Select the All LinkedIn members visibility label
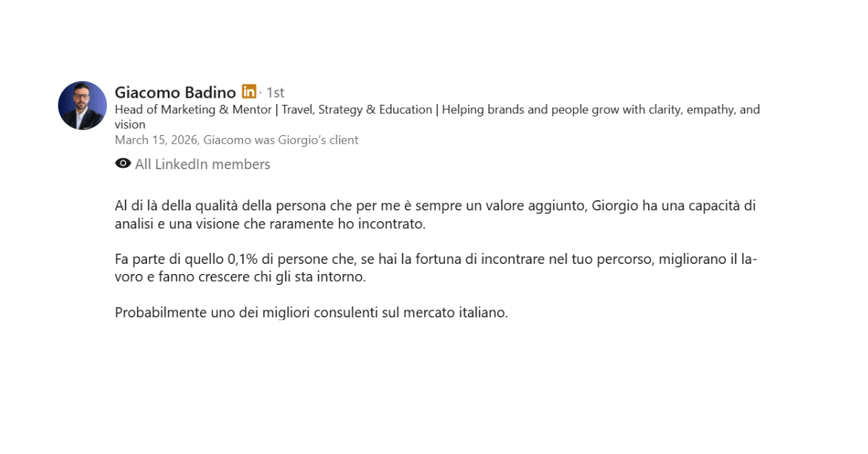Viewport: 868px width, 454px height. point(203,164)
